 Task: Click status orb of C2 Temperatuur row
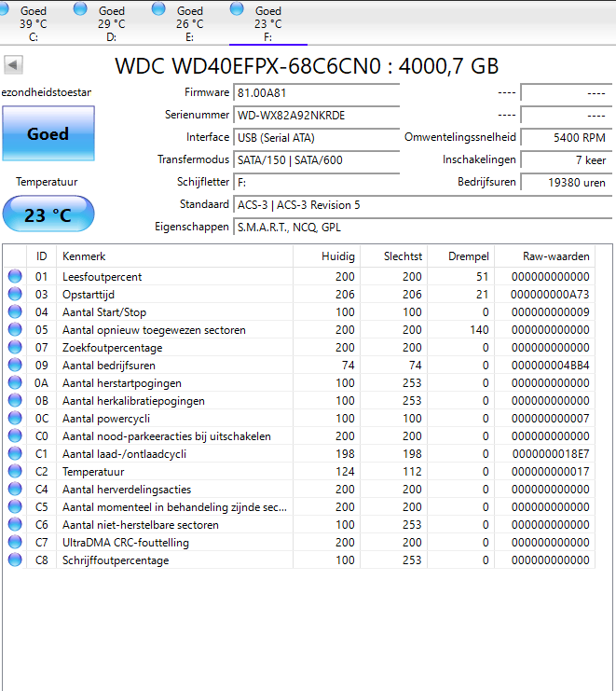pos(15,471)
